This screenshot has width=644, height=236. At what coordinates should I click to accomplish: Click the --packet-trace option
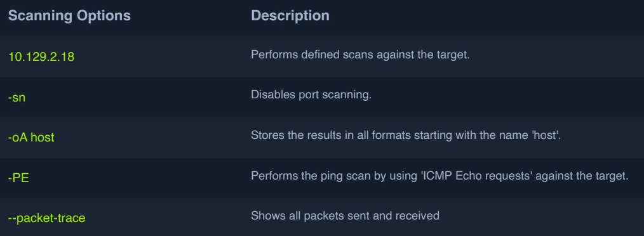(47, 218)
